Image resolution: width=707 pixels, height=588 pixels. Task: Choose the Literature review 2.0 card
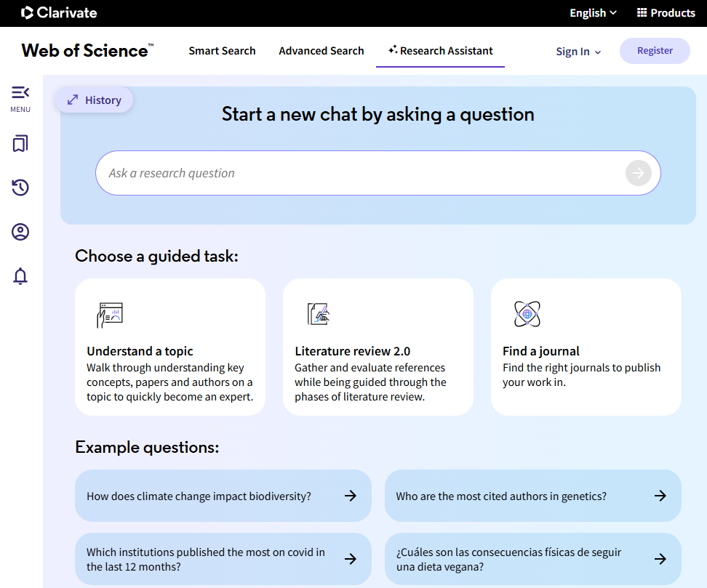coord(378,347)
